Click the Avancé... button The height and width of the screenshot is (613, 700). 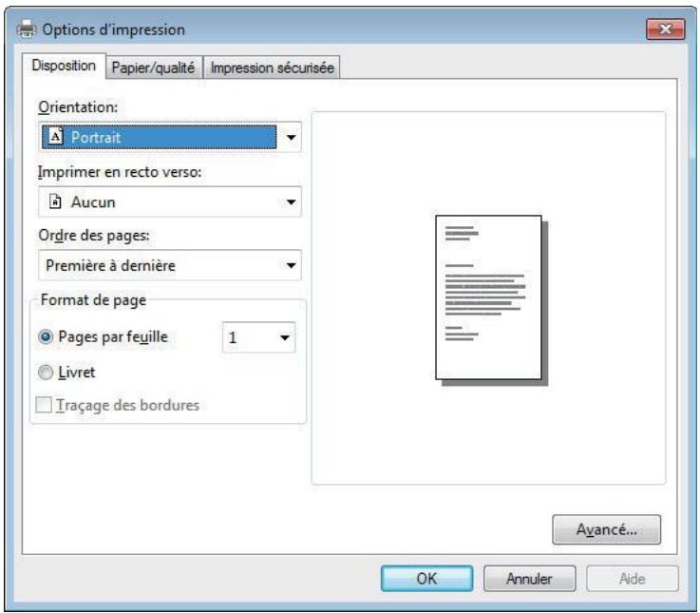(607, 530)
